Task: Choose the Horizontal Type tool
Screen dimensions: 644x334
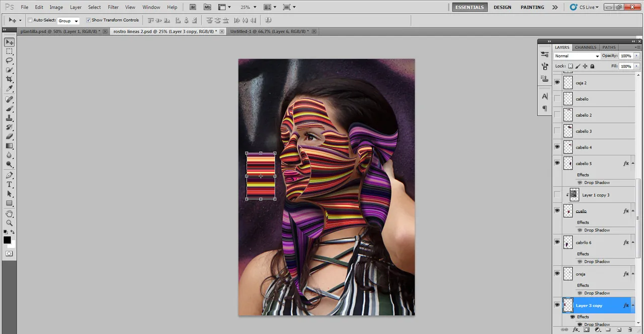Action: pos(9,184)
